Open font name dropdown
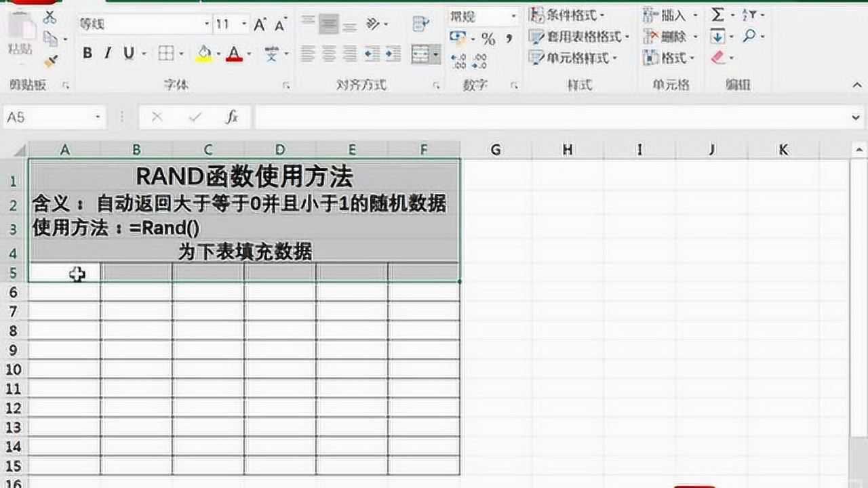This screenshot has height=488, width=868. (x=208, y=24)
